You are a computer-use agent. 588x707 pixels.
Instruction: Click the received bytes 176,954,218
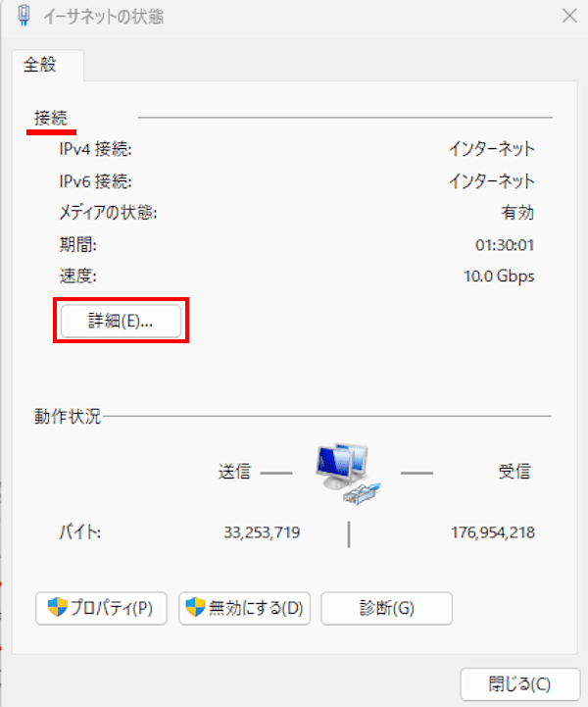(x=493, y=532)
